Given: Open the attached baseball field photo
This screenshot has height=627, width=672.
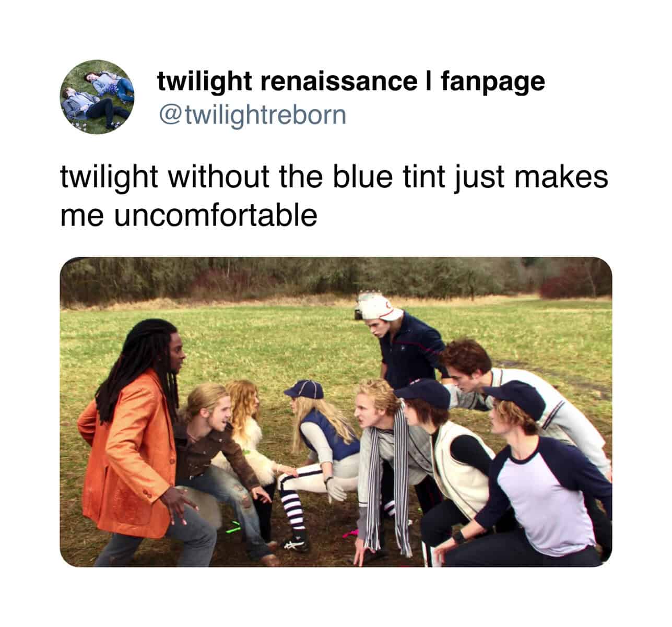Looking at the screenshot, I should (336, 412).
